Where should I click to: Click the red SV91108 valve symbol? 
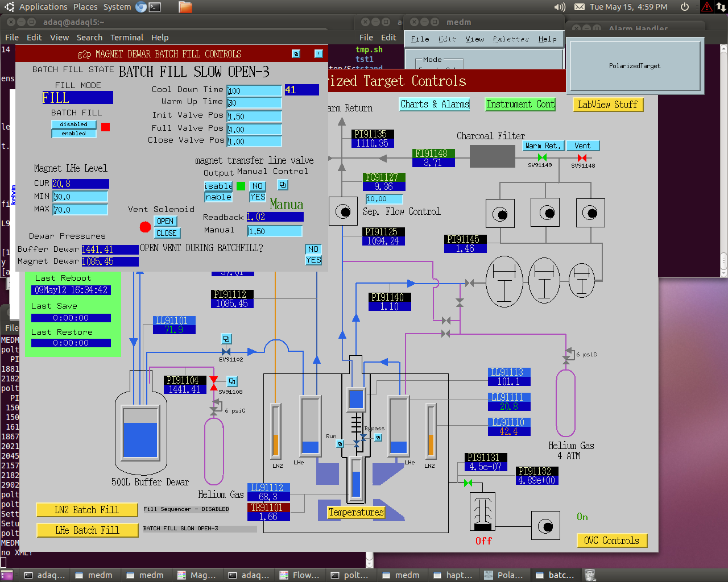pos(213,384)
